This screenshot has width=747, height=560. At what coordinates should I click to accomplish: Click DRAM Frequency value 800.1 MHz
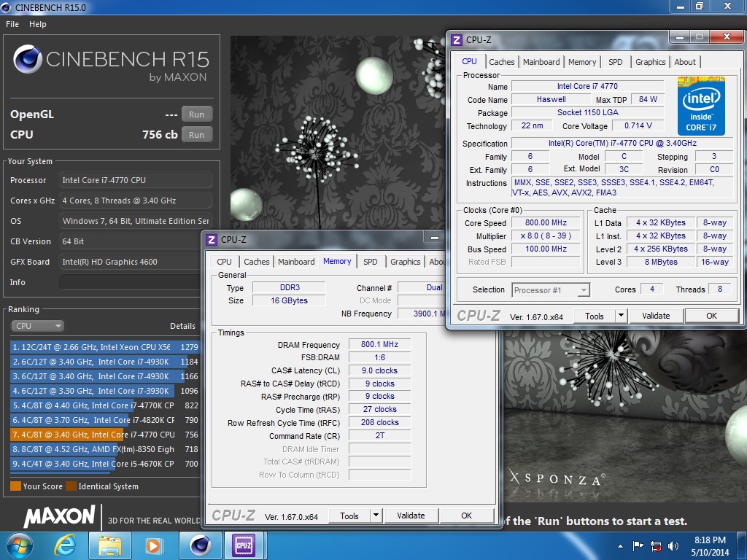pos(379,344)
